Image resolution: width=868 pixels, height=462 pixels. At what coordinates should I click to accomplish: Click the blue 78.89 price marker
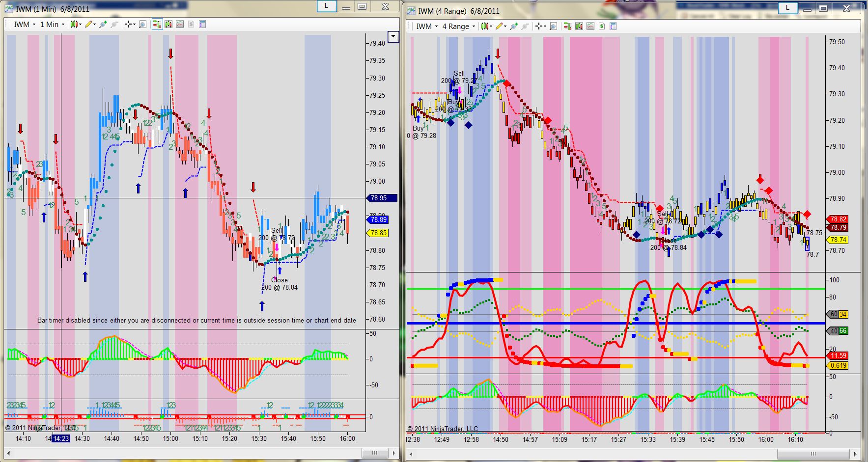[x=378, y=220]
